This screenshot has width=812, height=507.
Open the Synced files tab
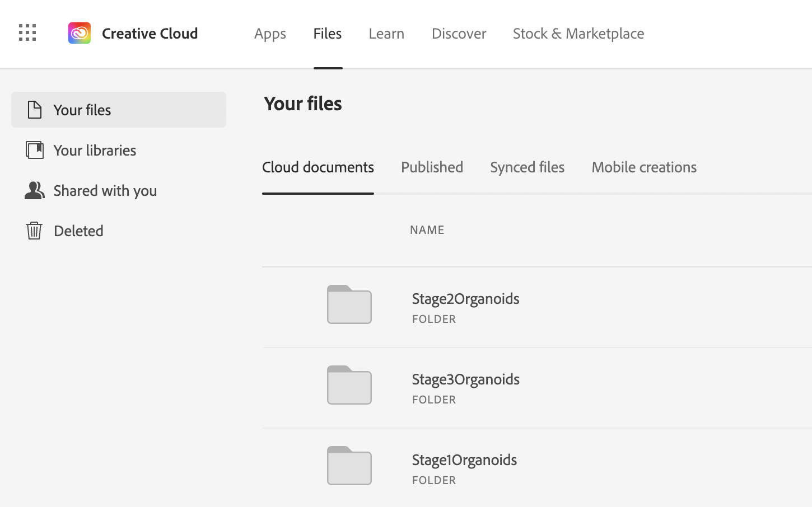point(527,167)
